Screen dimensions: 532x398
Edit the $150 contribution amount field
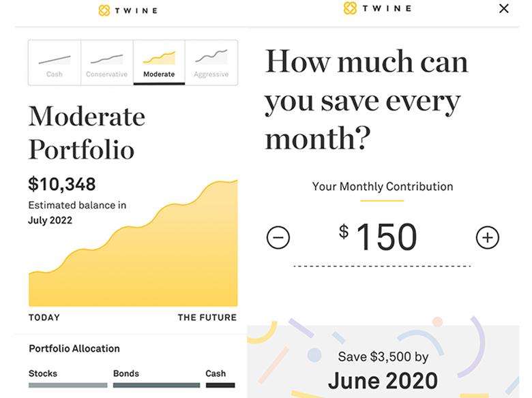(382, 243)
